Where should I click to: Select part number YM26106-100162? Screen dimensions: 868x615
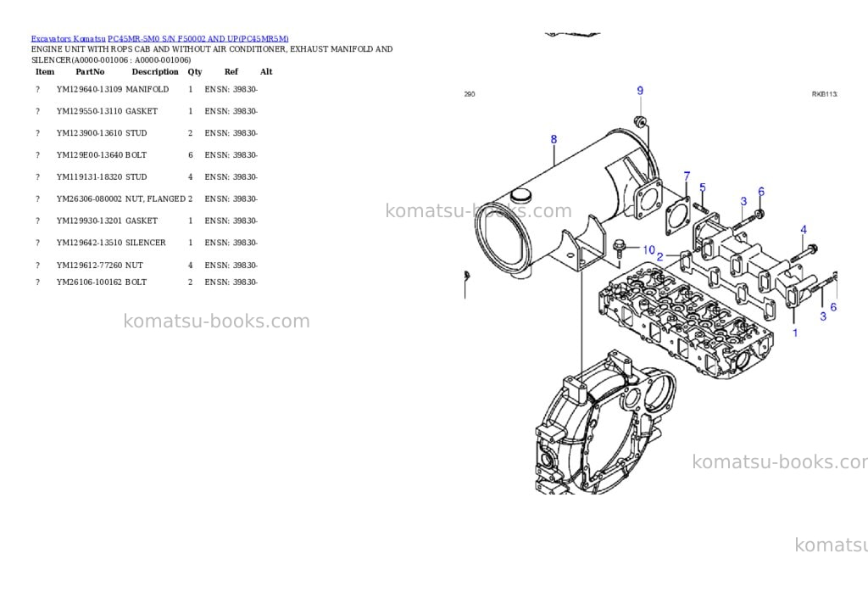coord(90,282)
